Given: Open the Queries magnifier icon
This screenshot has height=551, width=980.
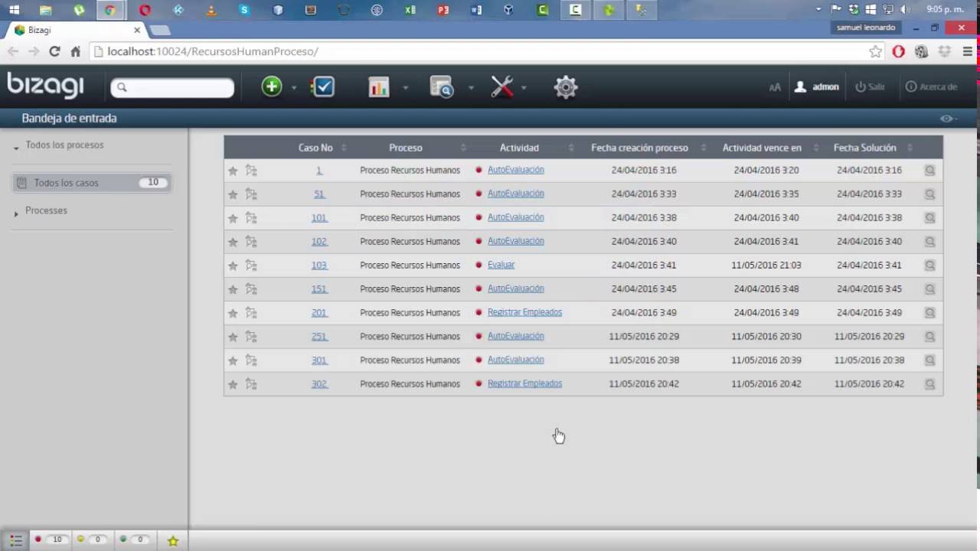Looking at the screenshot, I should (442, 86).
